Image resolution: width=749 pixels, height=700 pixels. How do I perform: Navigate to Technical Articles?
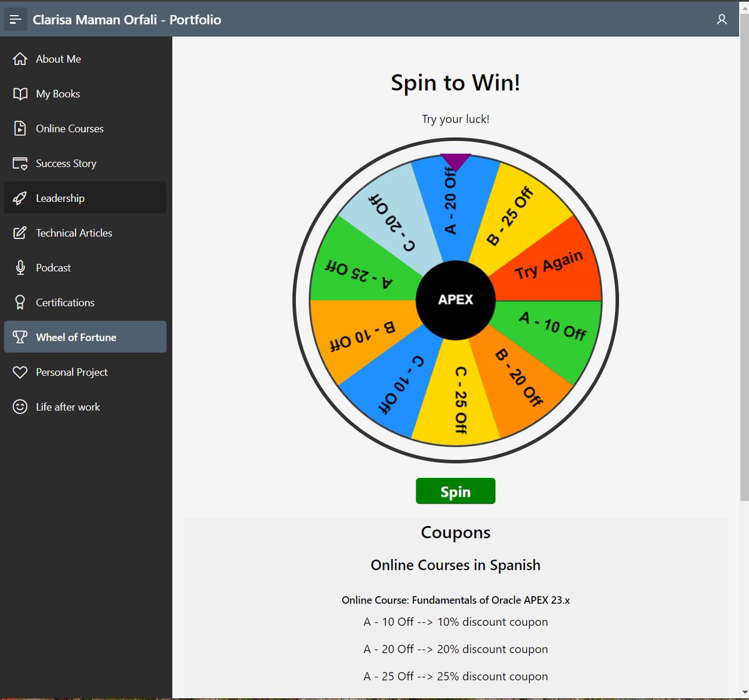(x=85, y=233)
